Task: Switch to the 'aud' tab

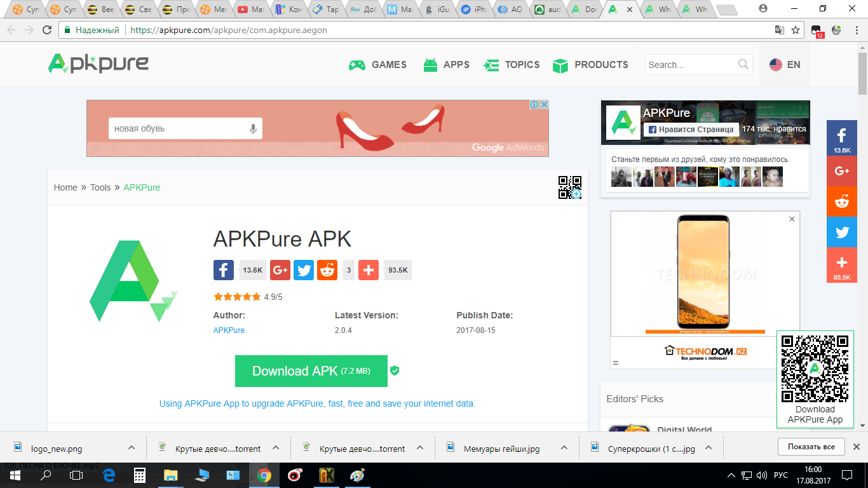Action: [x=549, y=10]
